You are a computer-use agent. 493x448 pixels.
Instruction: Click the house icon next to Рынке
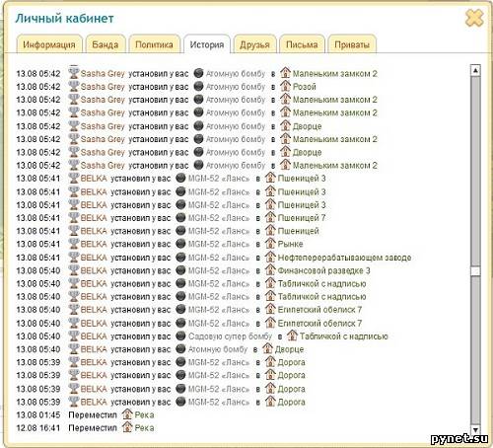[270, 244]
